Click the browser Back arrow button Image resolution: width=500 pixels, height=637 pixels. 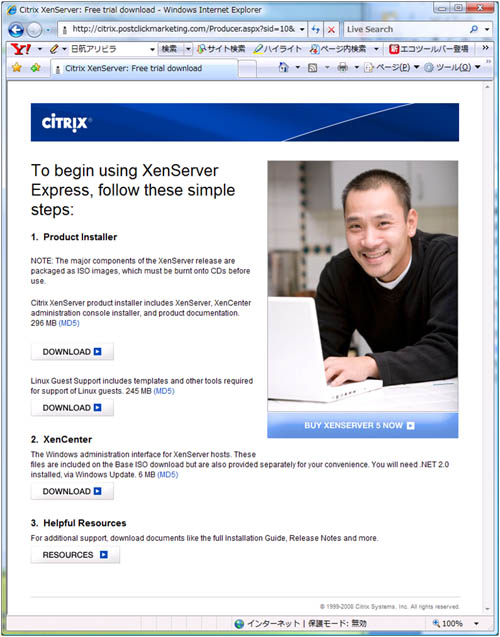pyautogui.click(x=16, y=30)
